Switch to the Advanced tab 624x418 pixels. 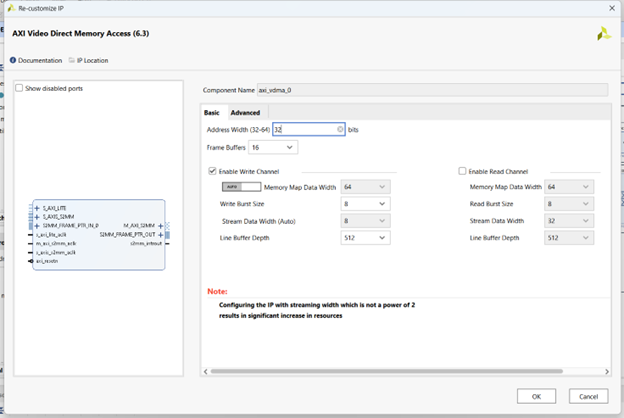point(245,112)
